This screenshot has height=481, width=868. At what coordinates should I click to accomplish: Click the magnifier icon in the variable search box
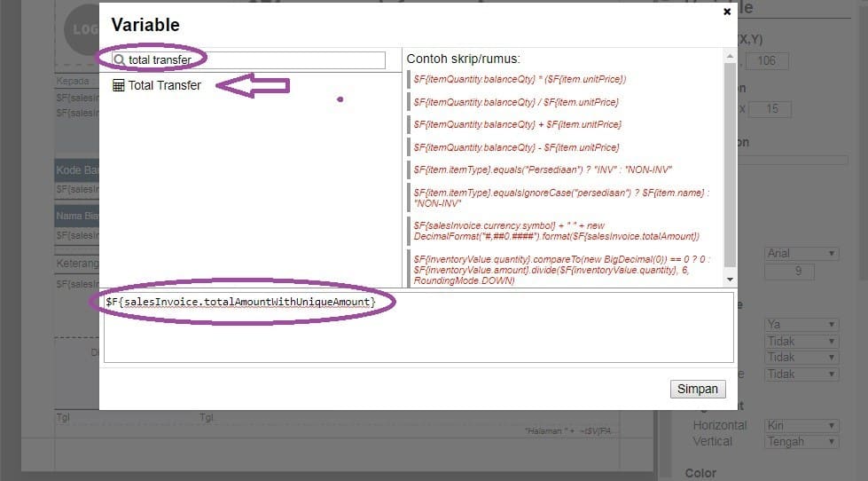coord(120,60)
